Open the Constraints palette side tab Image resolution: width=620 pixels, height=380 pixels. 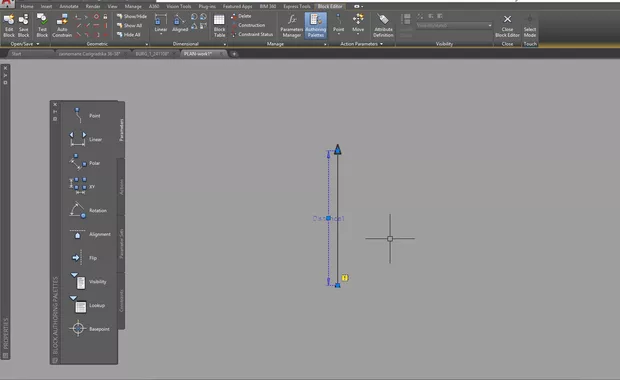click(121, 301)
